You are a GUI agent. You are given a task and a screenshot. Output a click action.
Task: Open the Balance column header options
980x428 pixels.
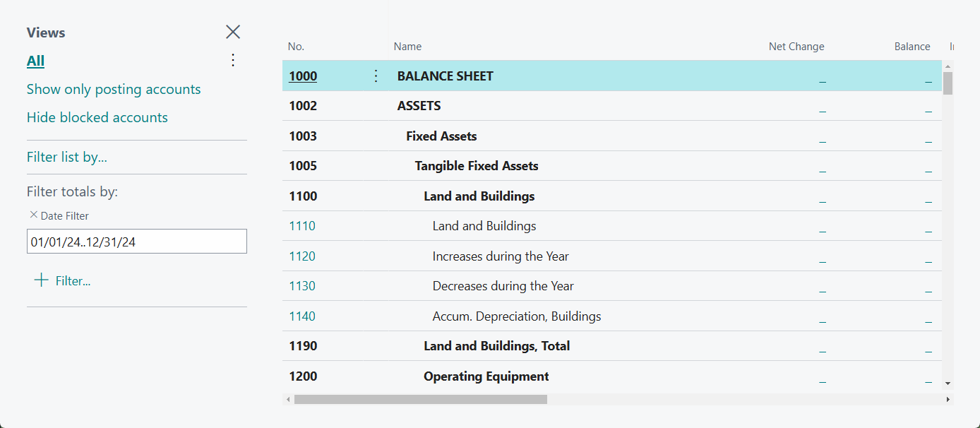click(911, 46)
